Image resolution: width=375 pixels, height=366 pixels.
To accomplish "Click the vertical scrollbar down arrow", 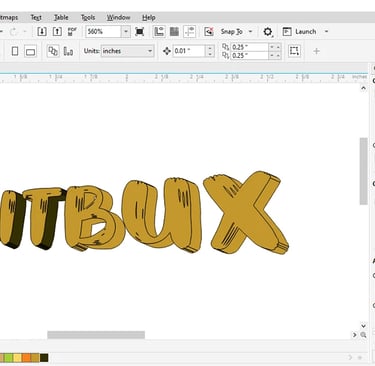I will coord(363,326).
